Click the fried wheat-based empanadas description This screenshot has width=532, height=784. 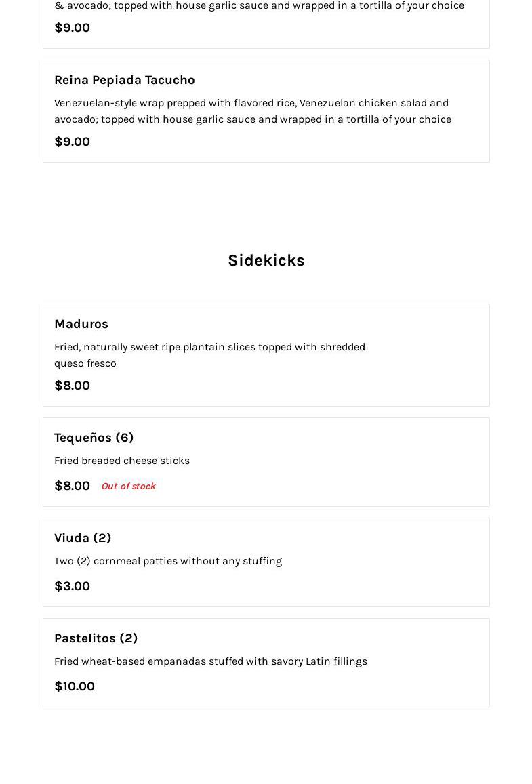211,661
